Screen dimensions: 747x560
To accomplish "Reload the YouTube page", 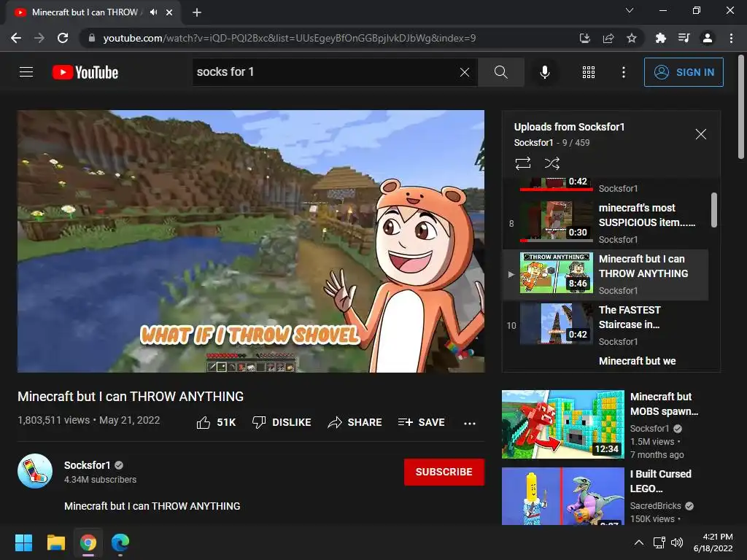I will point(63,38).
